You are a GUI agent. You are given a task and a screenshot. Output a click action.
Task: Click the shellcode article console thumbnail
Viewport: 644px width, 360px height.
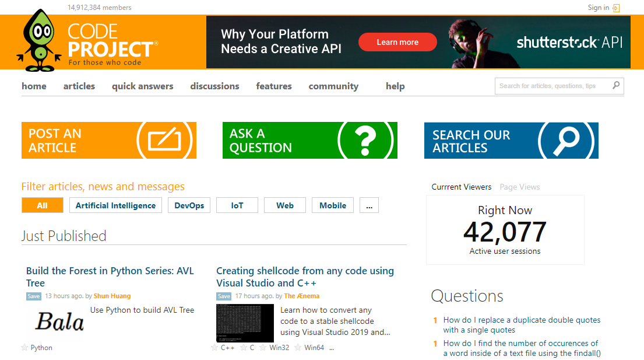[245, 323]
